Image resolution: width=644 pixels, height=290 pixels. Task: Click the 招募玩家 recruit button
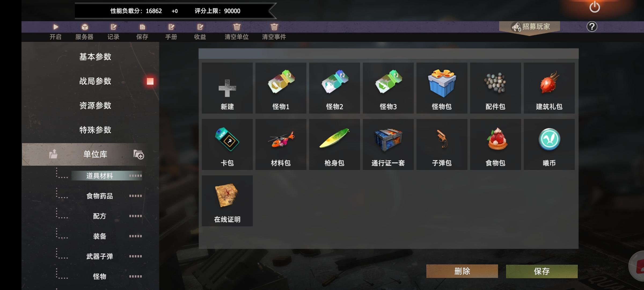(x=530, y=27)
